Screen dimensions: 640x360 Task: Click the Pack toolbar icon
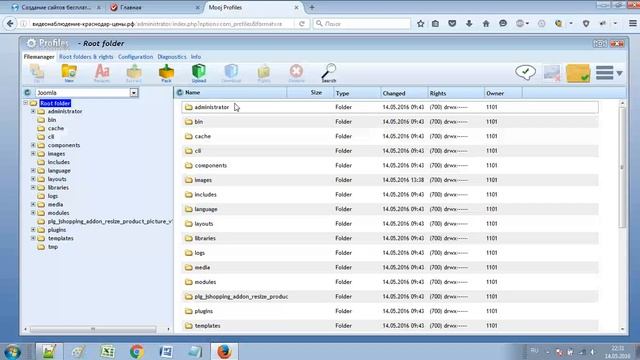pyautogui.click(x=166, y=73)
